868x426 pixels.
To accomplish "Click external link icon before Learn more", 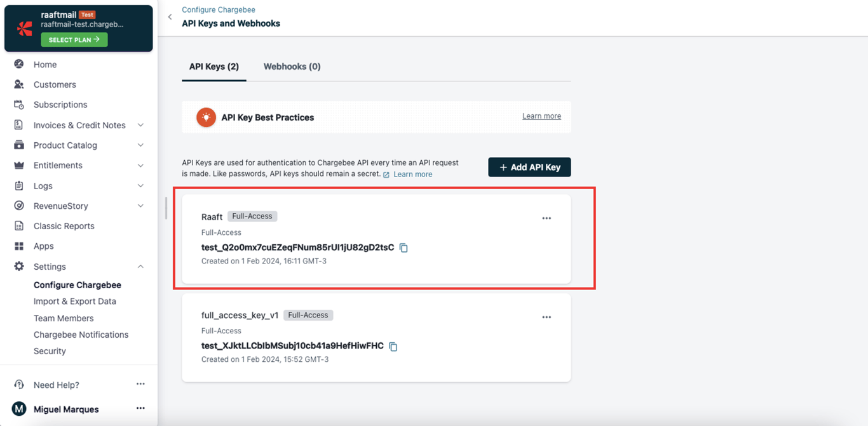I will click(386, 175).
